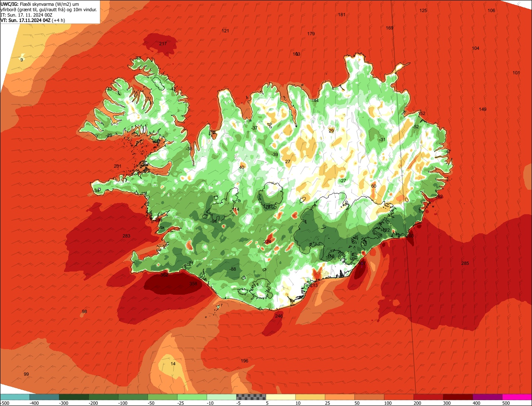Click the -100 to -50 green legend swatch

[133, 397]
